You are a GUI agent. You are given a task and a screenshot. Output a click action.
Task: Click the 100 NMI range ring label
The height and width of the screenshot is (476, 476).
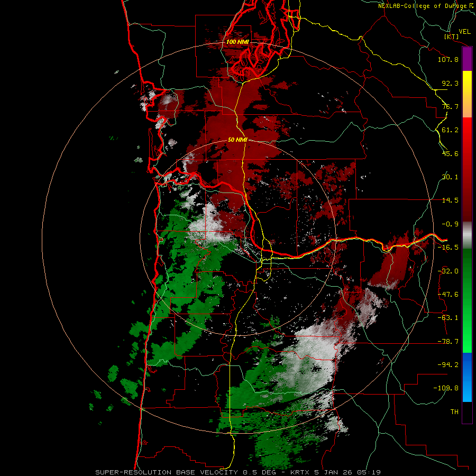237,42
